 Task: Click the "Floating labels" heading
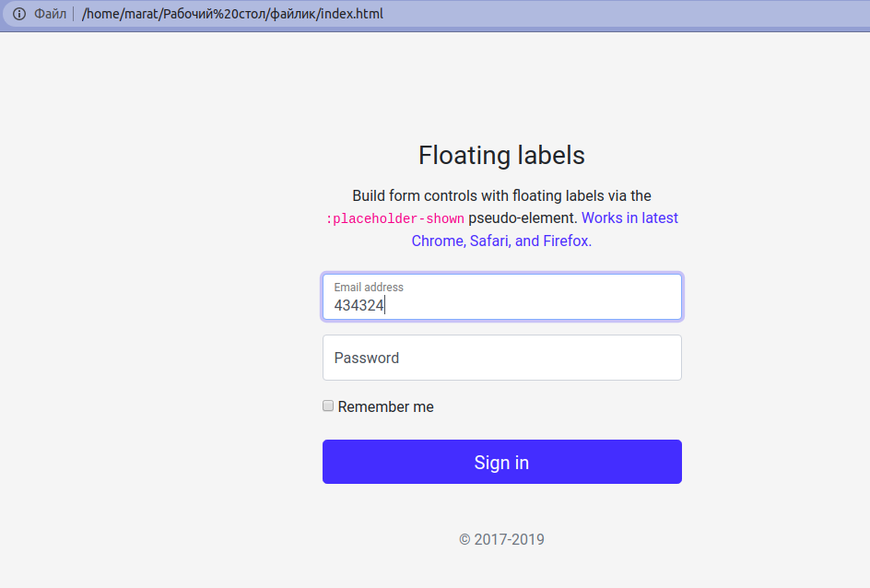pos(501,156)
